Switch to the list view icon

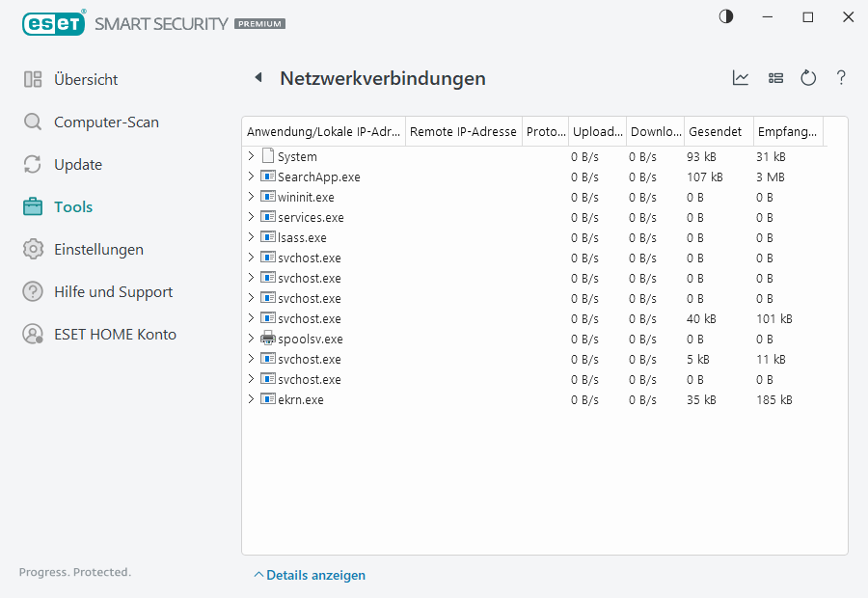point(775,78)
